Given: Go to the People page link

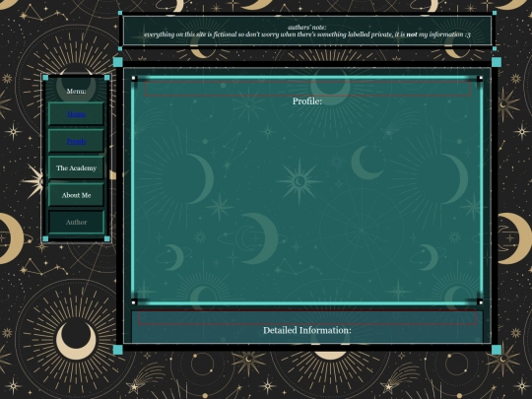Looking at the screenshot, I should [76, 141].
